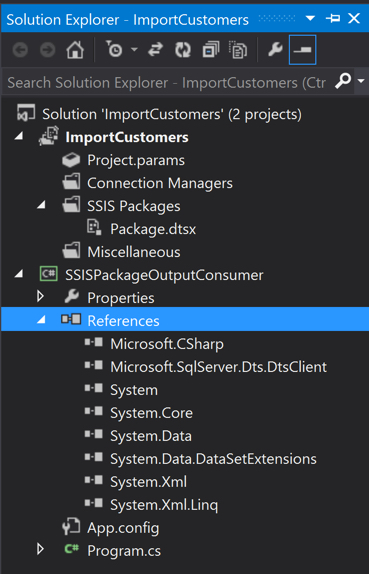Viewport: 369px width, 574px height.
Task: Click the System.Xml.Linq reference icon
Action: coord(94,503)
